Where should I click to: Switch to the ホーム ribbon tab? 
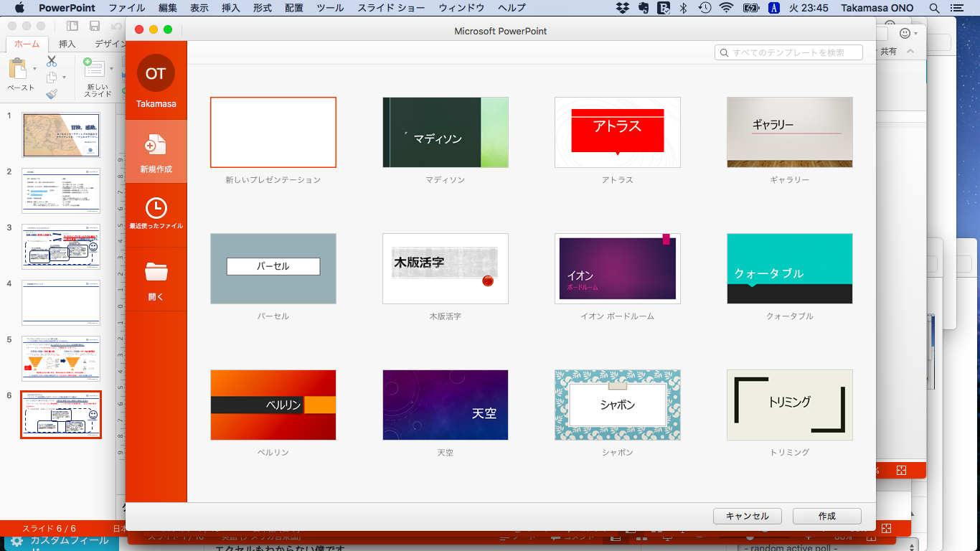coord(27,44)
